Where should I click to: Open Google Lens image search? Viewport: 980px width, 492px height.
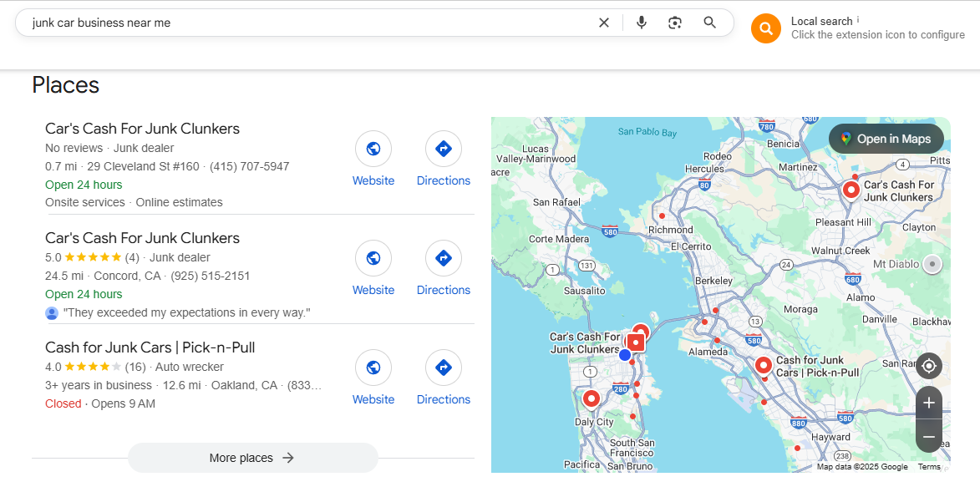pos(675,23)
